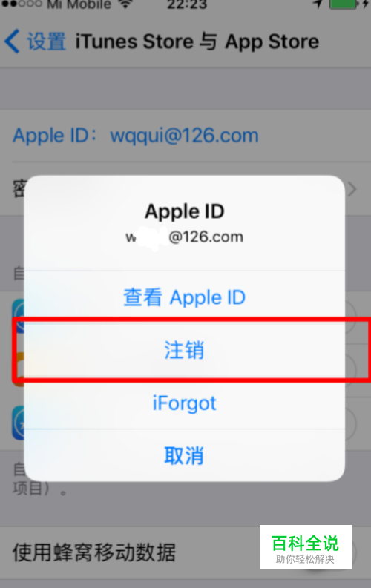Tap the bottom blue App Store icon
This screenshot has width=371, height=588.
(19, 423)
